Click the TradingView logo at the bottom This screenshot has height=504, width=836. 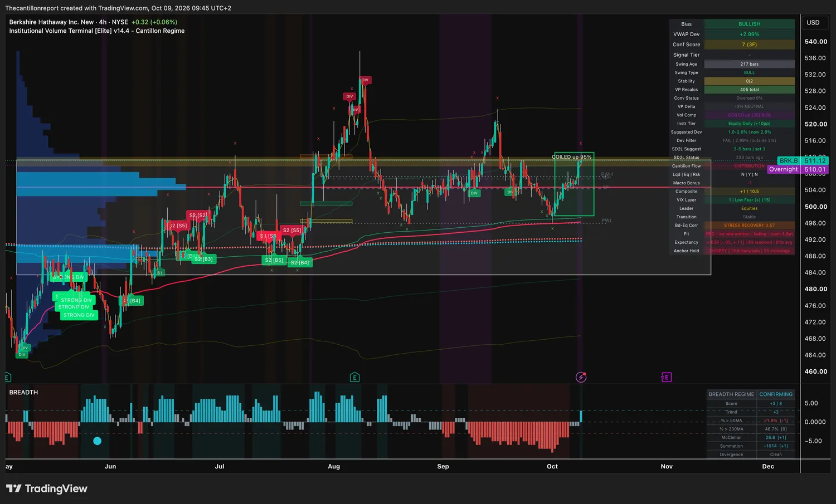pos(47,488)
